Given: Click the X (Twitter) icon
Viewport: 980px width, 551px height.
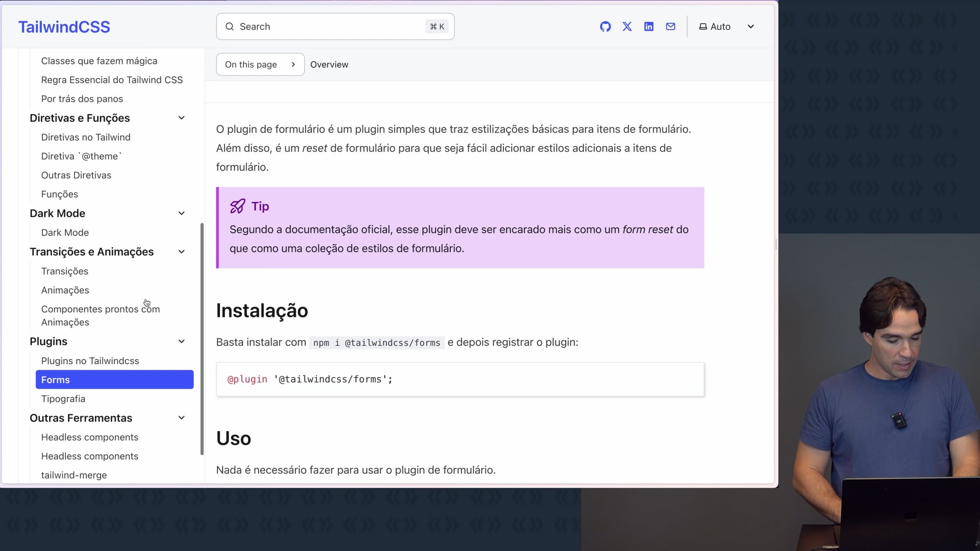Looking at the screenshot, I should click(627, 27).
